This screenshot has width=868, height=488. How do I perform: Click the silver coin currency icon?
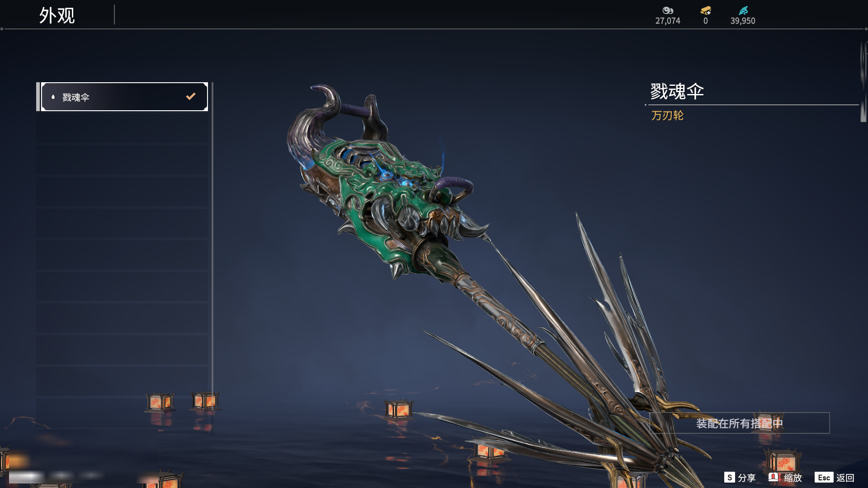668,10
